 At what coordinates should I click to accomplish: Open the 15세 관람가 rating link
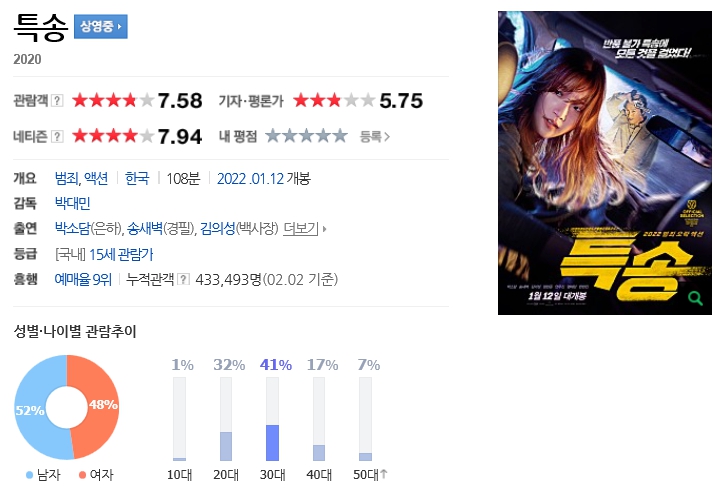coord(121,254)
